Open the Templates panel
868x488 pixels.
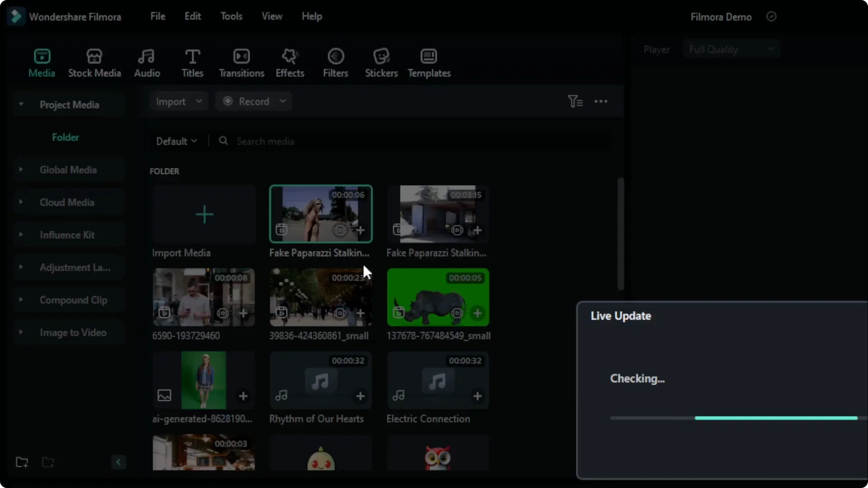coord(429,62)
